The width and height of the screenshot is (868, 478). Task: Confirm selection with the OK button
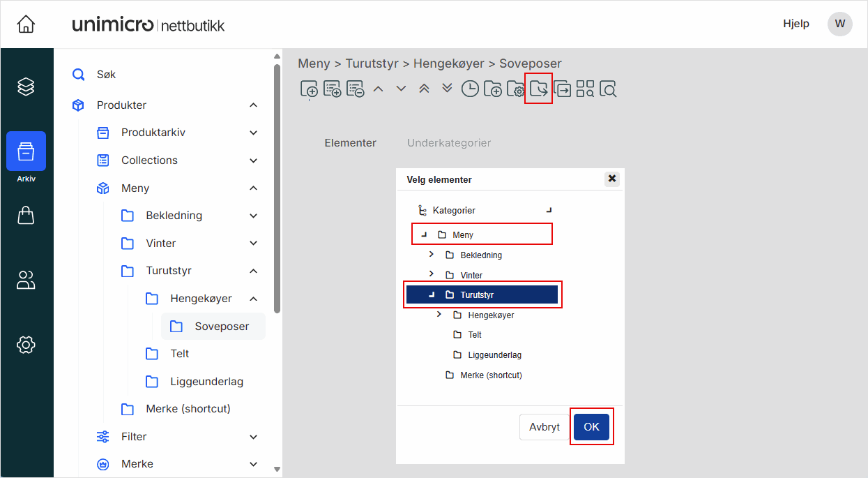(x=591, y=427)
